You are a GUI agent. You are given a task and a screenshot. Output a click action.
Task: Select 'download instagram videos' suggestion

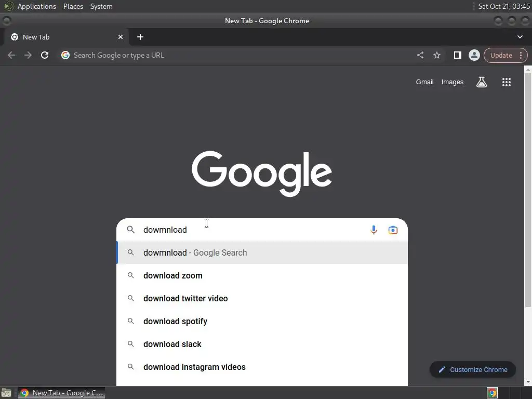(x=262, y=367)
